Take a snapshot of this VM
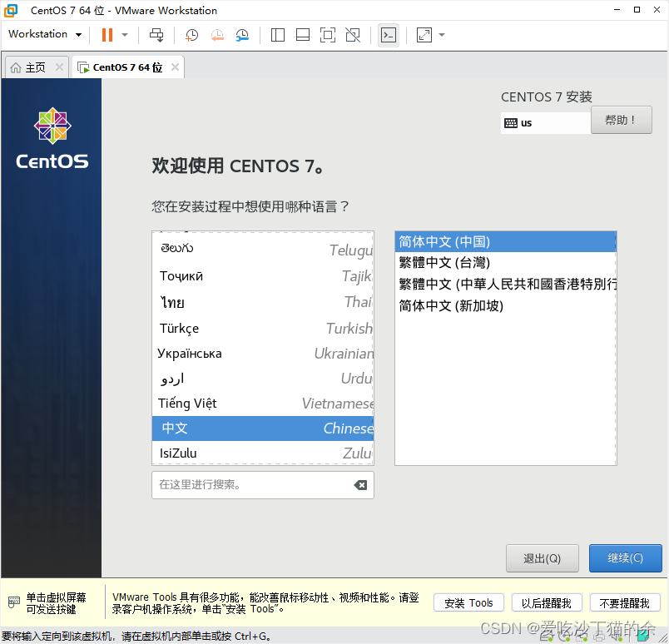 191,35
